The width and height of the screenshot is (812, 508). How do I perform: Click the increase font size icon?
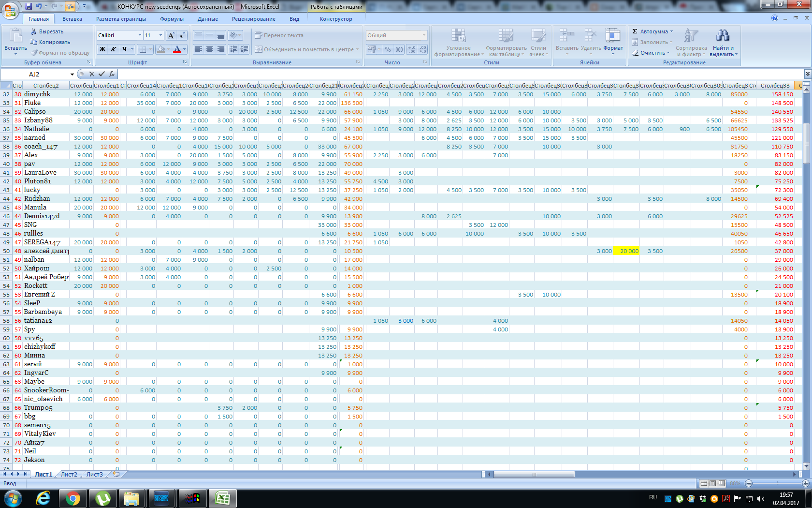coord(171,35)
